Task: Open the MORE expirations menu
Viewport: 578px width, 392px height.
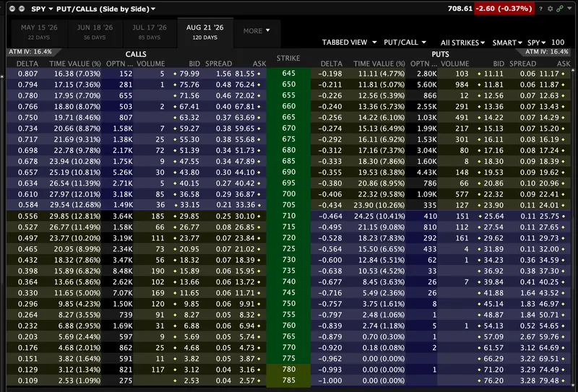Action: click(257, 31)
